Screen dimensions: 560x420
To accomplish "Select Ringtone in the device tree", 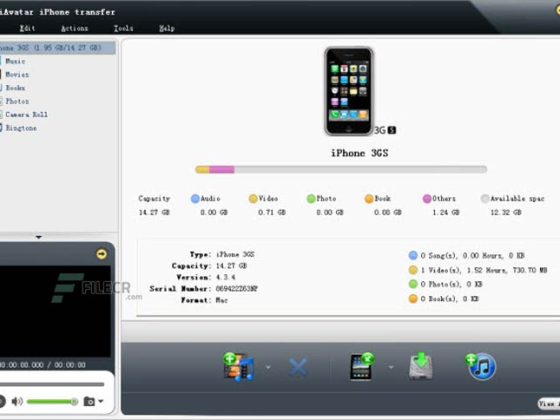I will pyautogui.click(x=21, y=128).
